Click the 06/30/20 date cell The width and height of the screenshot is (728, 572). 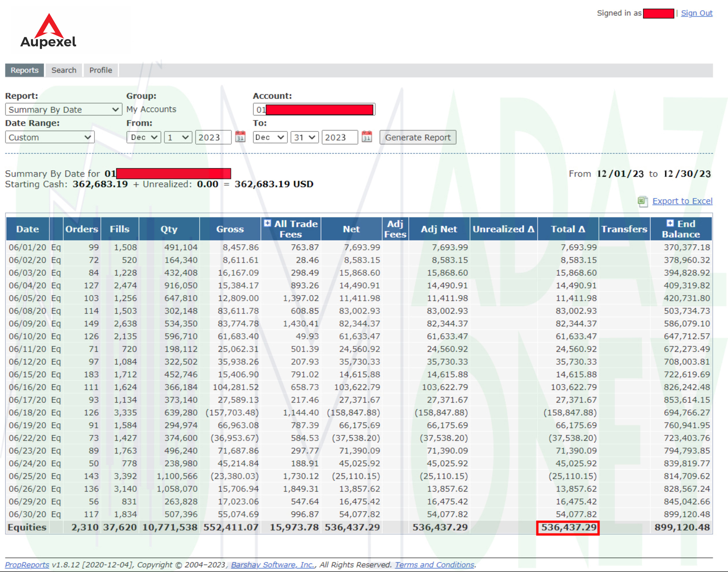27,514
